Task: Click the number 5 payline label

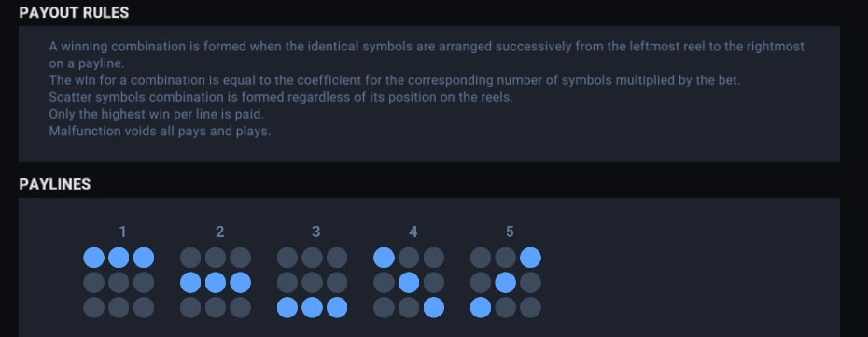Action: click(x=510, y=232)
